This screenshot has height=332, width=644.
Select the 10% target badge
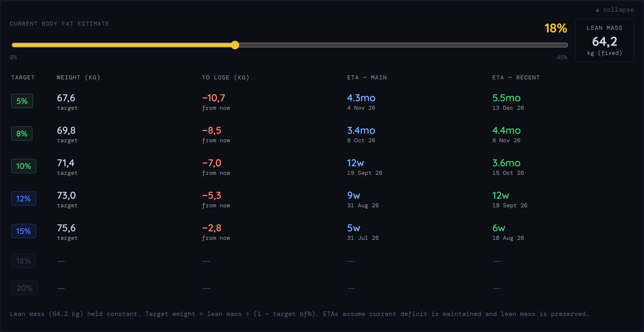24,166
